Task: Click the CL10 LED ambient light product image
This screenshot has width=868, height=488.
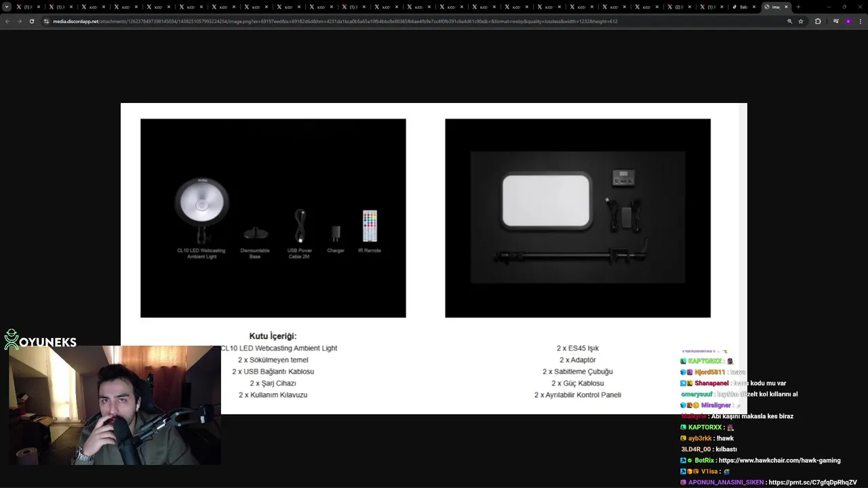Action: click(x=273, y=218)
